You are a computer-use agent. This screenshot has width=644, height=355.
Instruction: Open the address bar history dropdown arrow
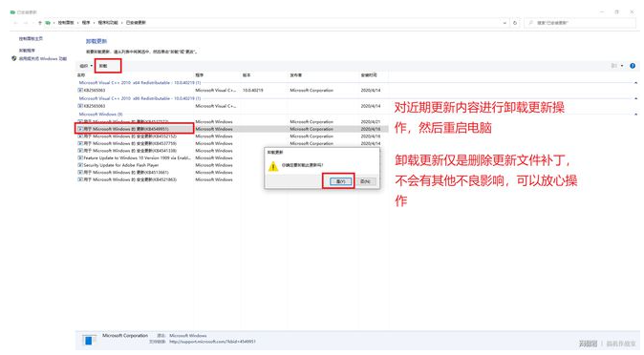pos(504,23)
